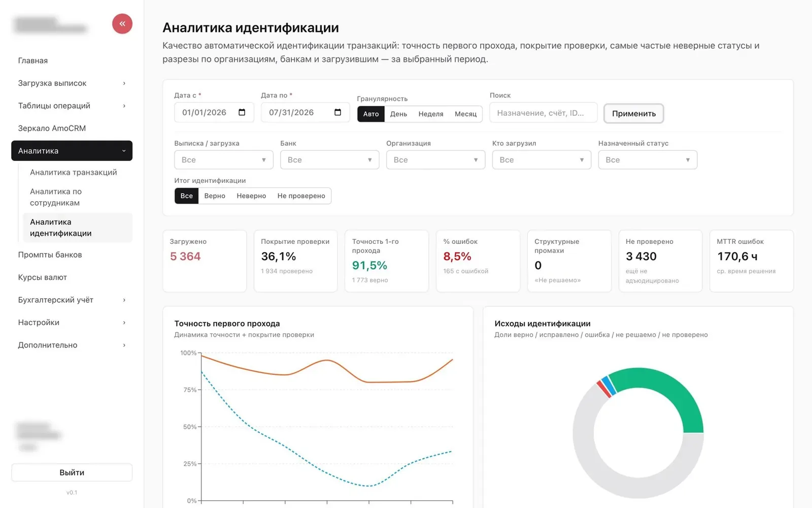This screenshot has height=508, width=812.
Task: Click the «Применить» button
Action: click(x=634, y=113)
